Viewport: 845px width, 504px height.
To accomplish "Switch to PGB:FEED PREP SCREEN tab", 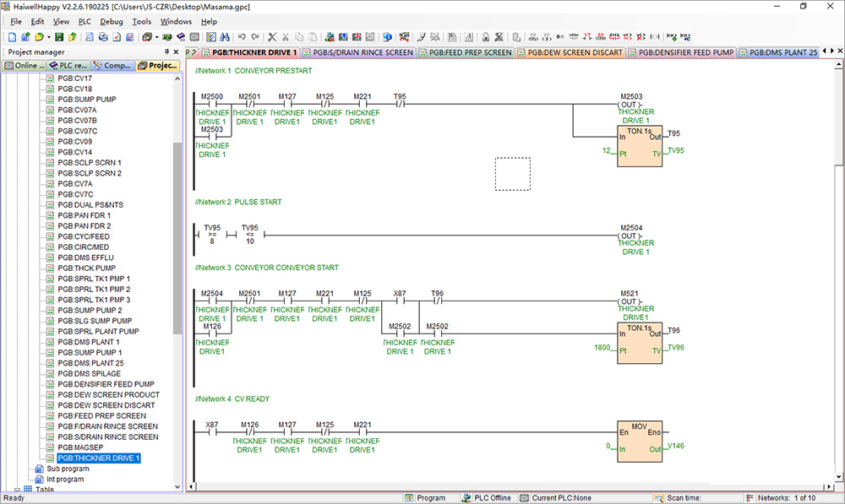I will 466,52.
